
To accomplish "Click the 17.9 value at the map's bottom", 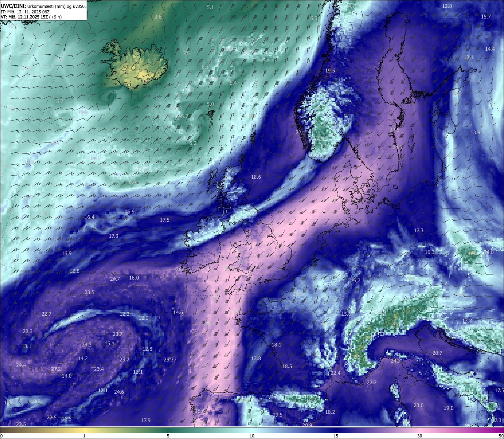I will [146, 420].
